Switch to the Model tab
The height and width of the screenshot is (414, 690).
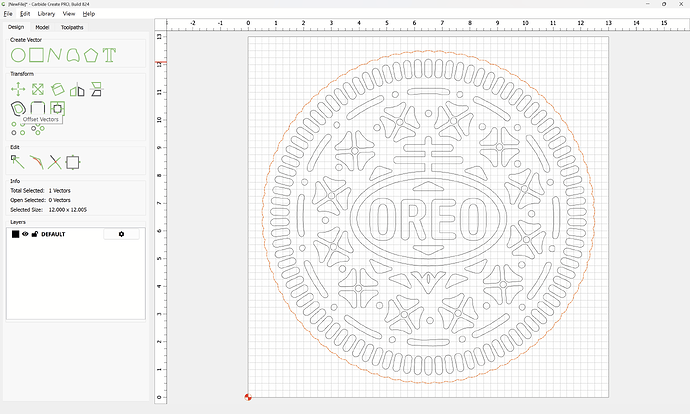pos(42,27)
